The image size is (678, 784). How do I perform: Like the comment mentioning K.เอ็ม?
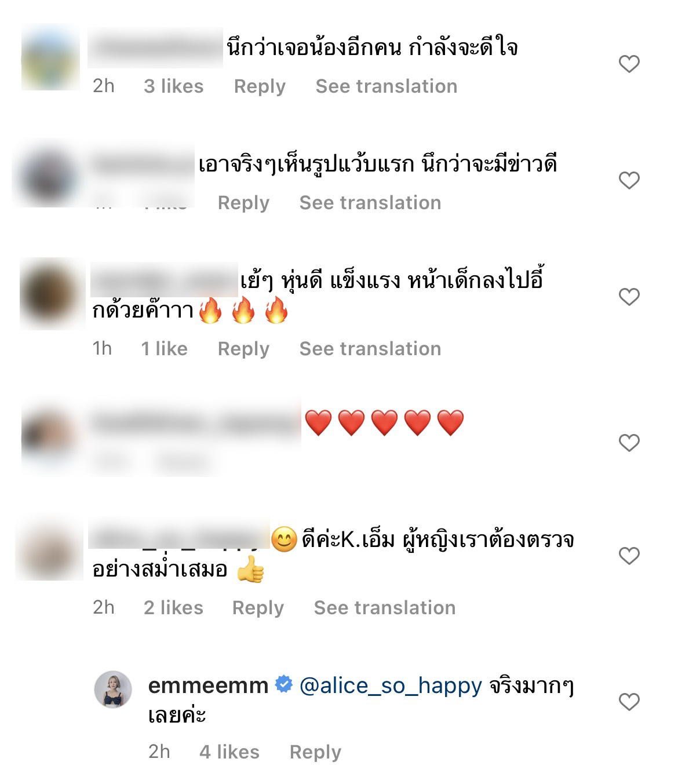(x=629, y=556)
